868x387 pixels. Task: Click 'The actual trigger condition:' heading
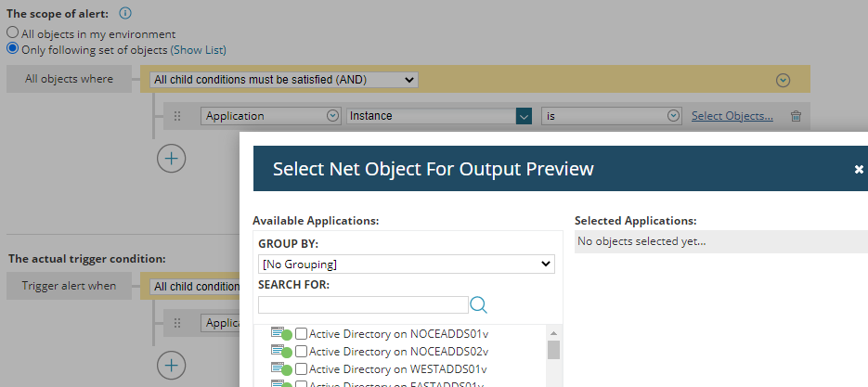point(87,259)
